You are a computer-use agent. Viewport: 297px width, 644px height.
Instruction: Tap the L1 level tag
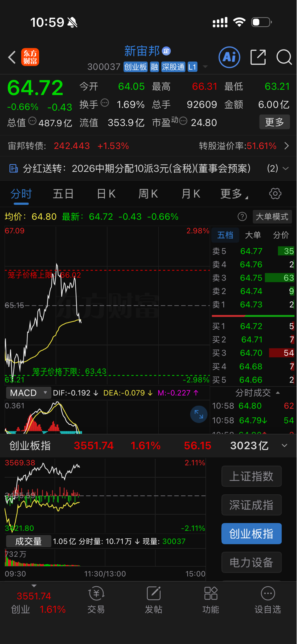(192, 67)
